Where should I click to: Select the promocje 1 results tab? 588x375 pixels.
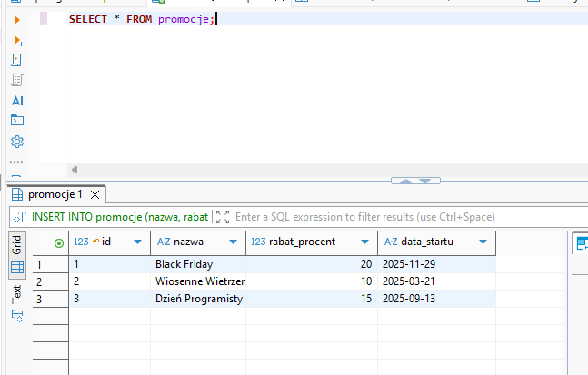coord(55,194)
